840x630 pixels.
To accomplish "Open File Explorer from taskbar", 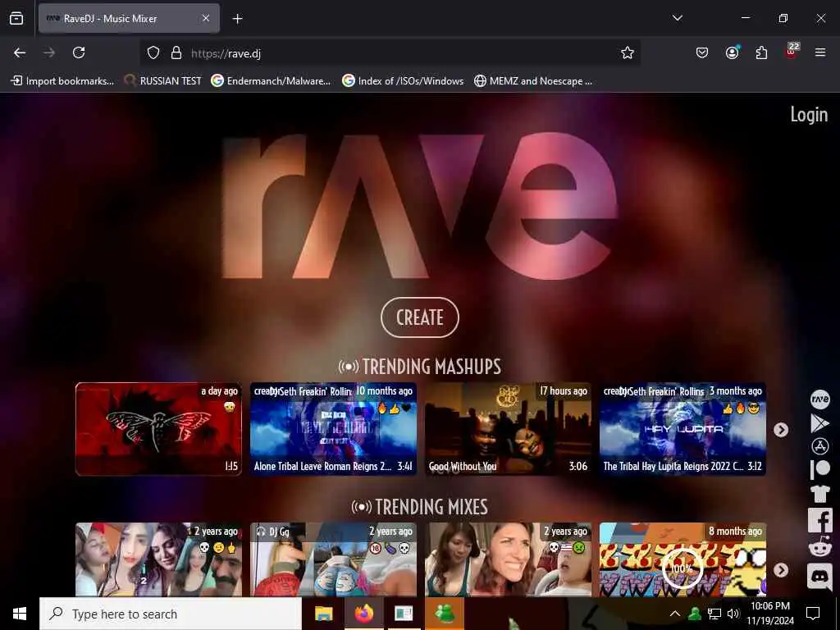I will pyautogui.click(x=323, y=614).
